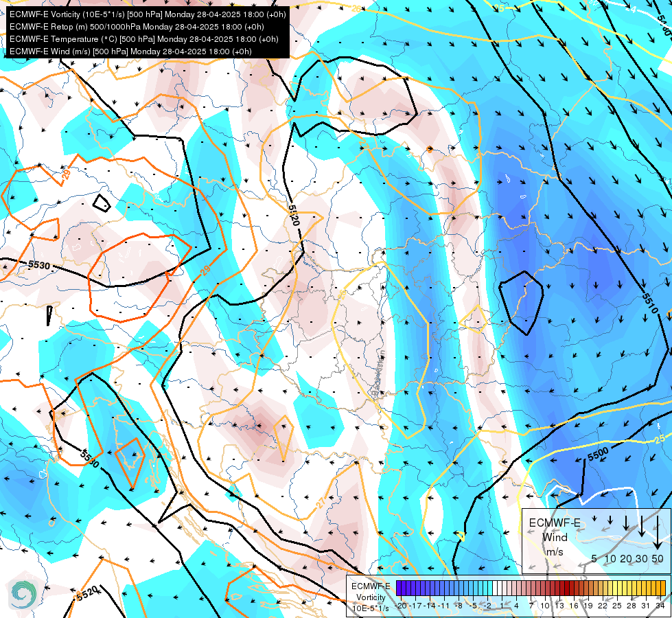The image size is (672, 618).
Task: Click the "-8" vorticity scale value
Action: click(459, 606)
